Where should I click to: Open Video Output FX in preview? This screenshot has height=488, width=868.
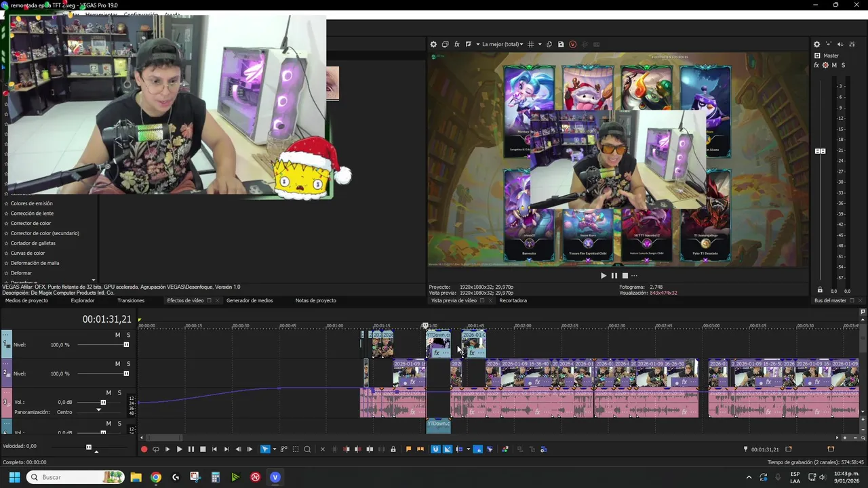457,44
